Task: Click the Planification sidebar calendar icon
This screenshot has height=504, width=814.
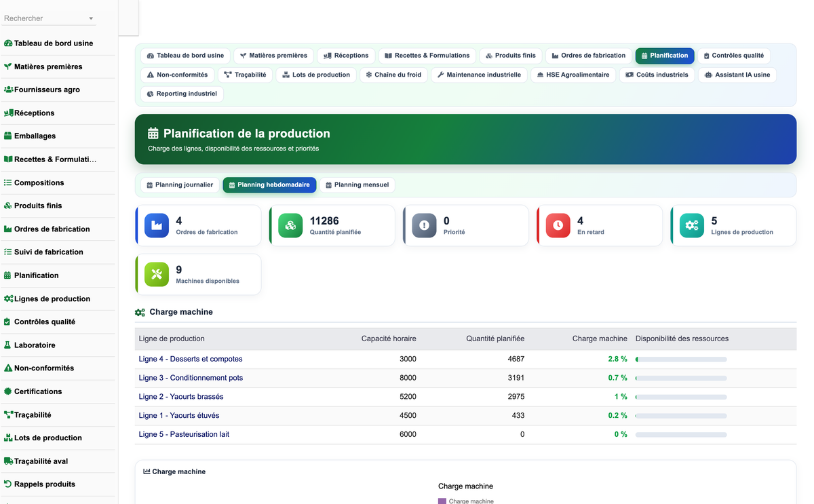Action: coord(8,275)
